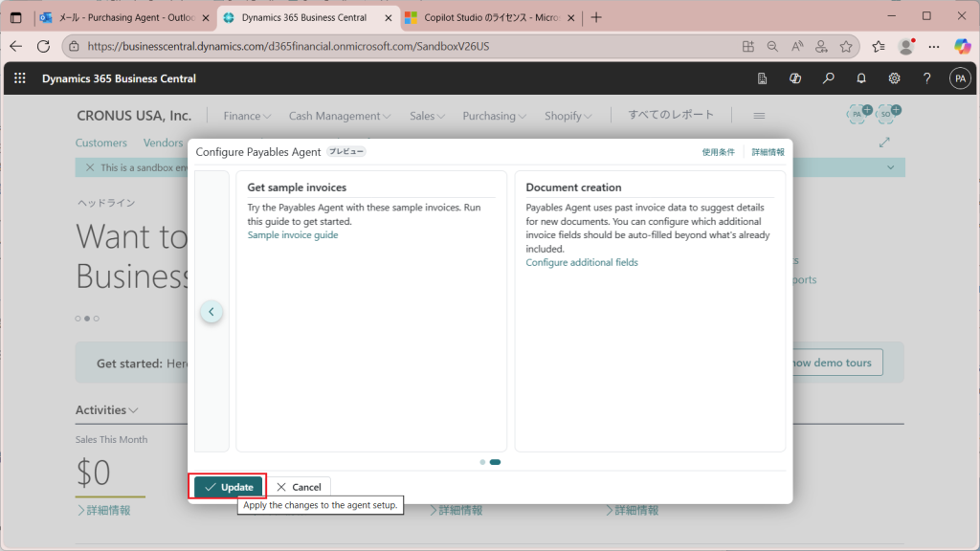Open すべてのレポート menu item

coord(671,115)
